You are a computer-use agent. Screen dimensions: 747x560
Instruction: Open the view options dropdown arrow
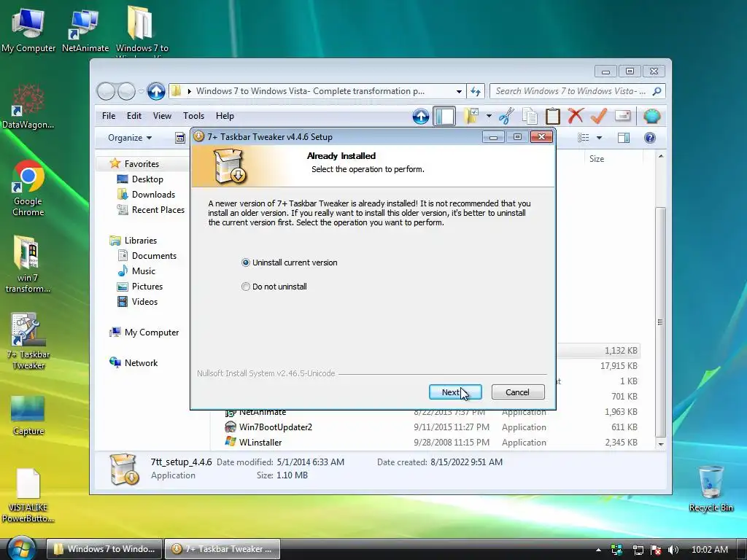[x=600, y=138]
